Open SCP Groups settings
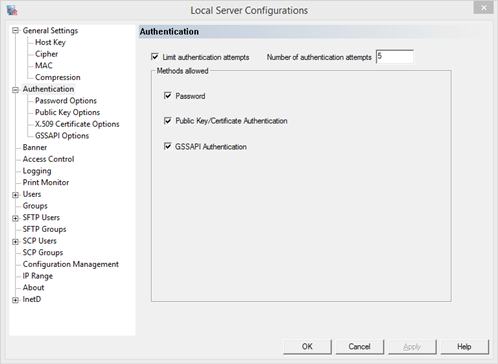This screenshot has width=498, height=364. tap(43, 252)
